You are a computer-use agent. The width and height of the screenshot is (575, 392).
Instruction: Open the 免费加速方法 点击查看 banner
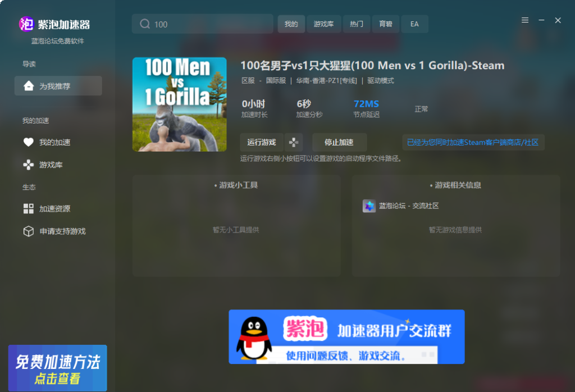click(58, 368)
